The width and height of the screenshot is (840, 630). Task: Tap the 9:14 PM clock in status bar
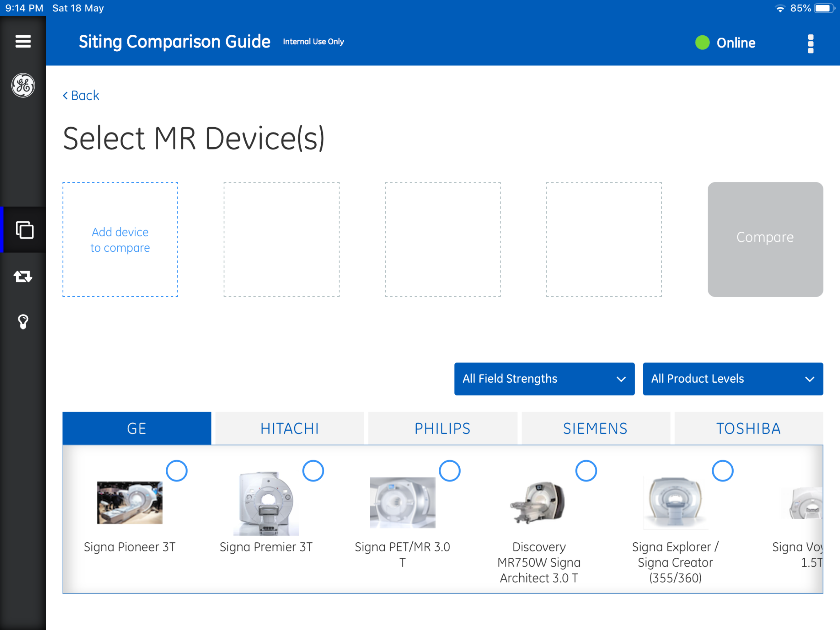click(x=24, y=8)
